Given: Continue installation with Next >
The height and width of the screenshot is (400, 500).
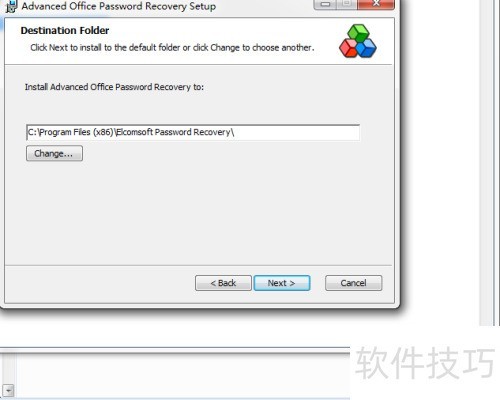Looking at the screenshot, I should [x=282, y=283].
